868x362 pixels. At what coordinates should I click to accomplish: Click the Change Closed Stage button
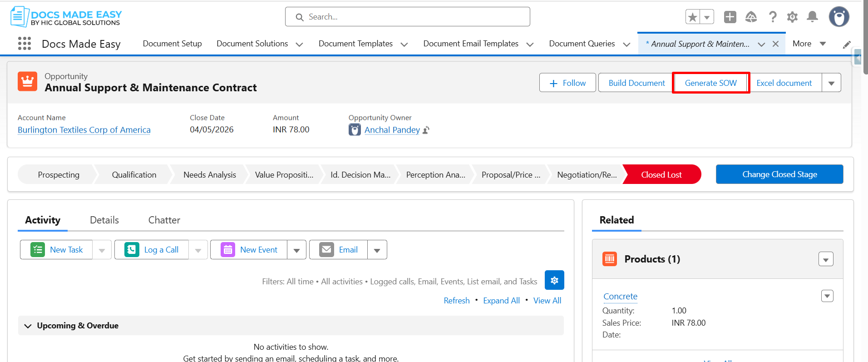[x=779, y=174]
